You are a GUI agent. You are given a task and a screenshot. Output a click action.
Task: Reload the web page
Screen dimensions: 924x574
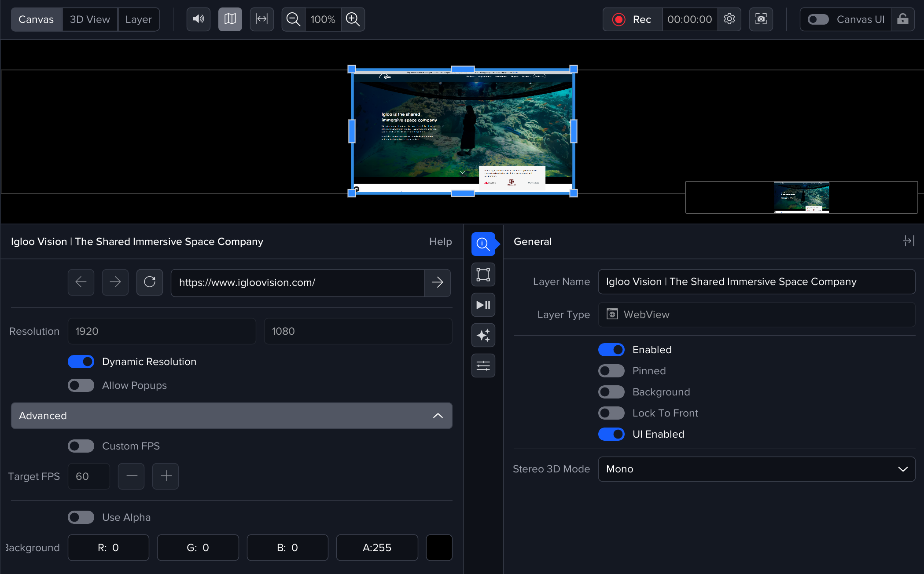[x=150, y=282]
